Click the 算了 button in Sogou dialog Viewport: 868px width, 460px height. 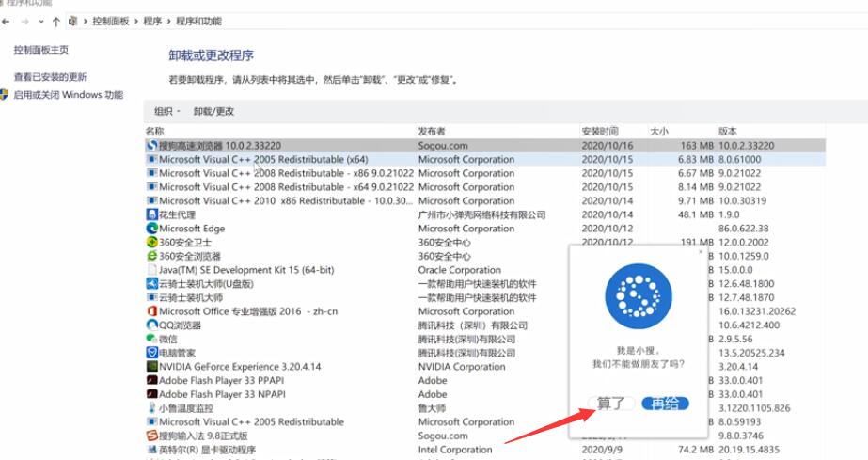pos(611,404)
